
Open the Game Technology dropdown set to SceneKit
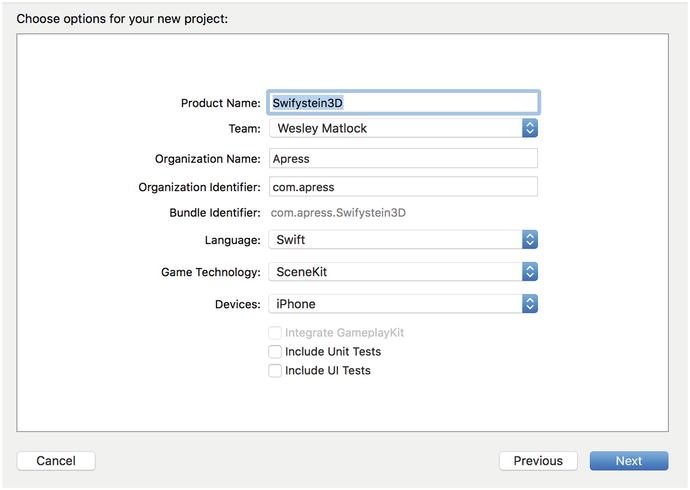click(x=403, y=272)
